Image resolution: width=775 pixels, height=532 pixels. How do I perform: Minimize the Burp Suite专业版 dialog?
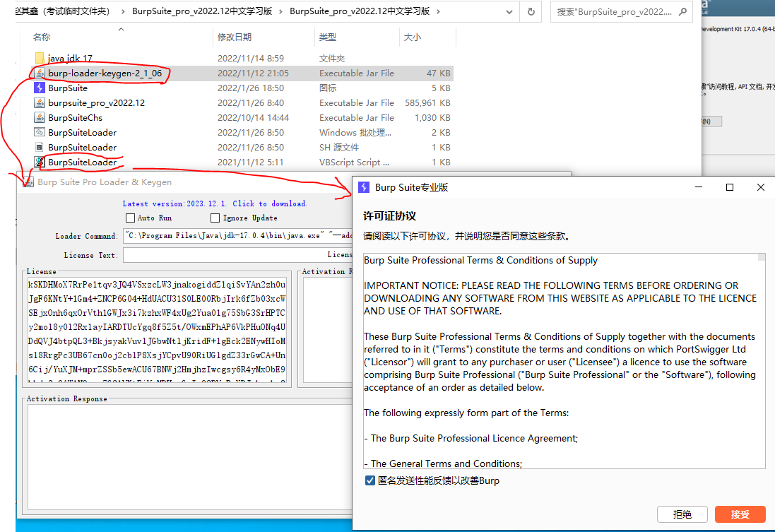(699, 187)
